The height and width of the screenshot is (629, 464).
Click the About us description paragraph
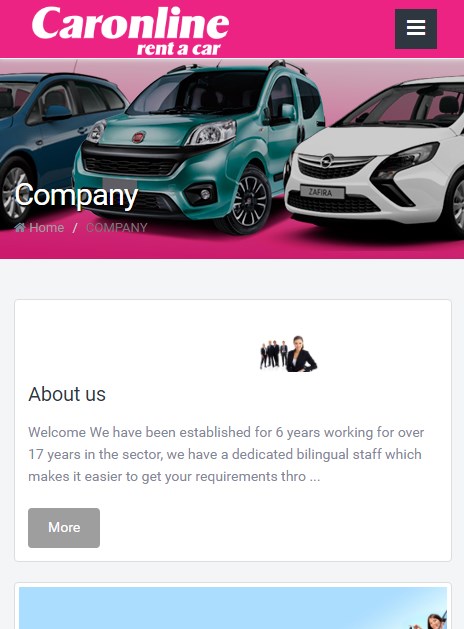(226, 454)
